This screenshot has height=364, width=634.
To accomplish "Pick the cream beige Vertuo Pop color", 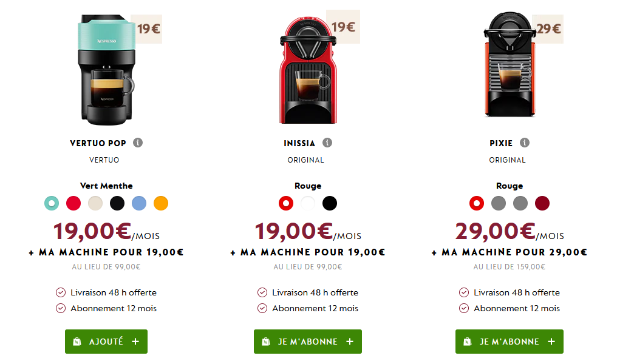I will [95, 203].
